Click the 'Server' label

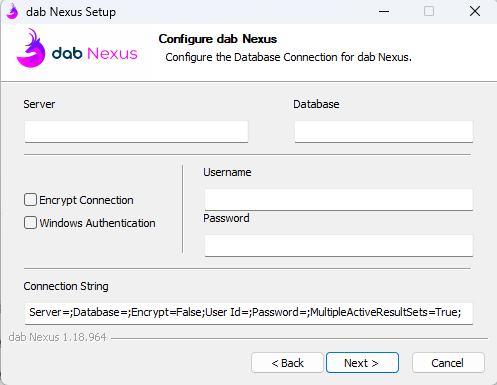coord(39,104)
